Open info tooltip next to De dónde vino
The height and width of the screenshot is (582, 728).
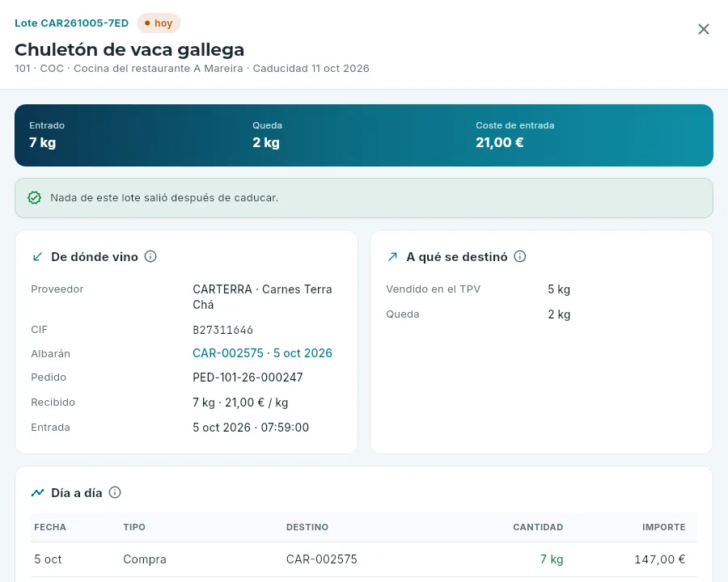(150, 256)
